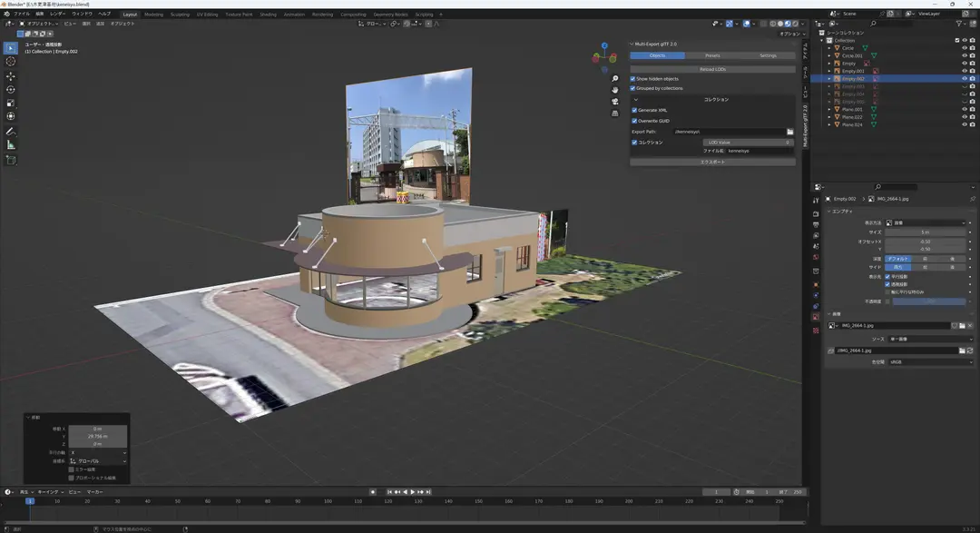The width and height of the screenshot is (980, 533).
Task: Click the viewport zoom magnifier icon
Action: click(x=615, y=79)
